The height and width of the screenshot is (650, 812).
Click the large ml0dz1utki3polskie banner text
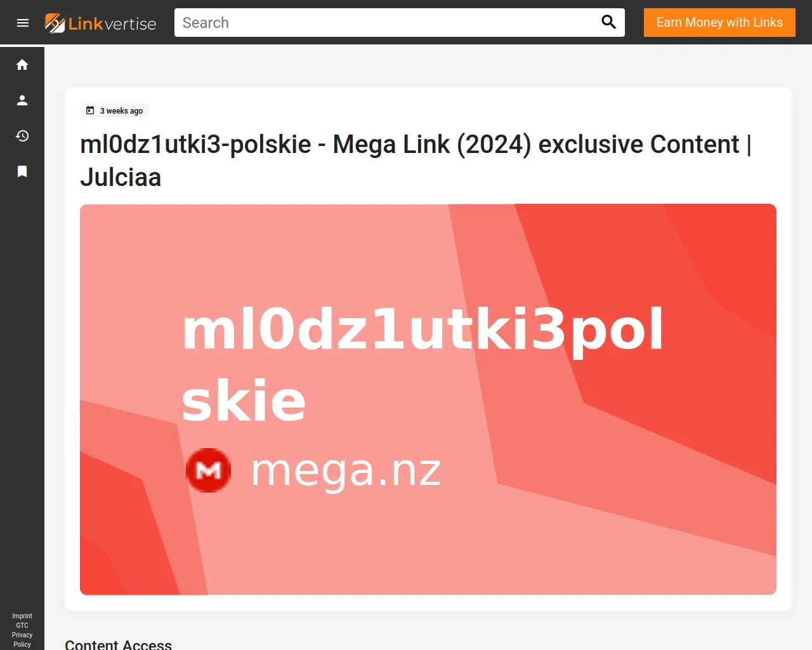coord(422,364)
